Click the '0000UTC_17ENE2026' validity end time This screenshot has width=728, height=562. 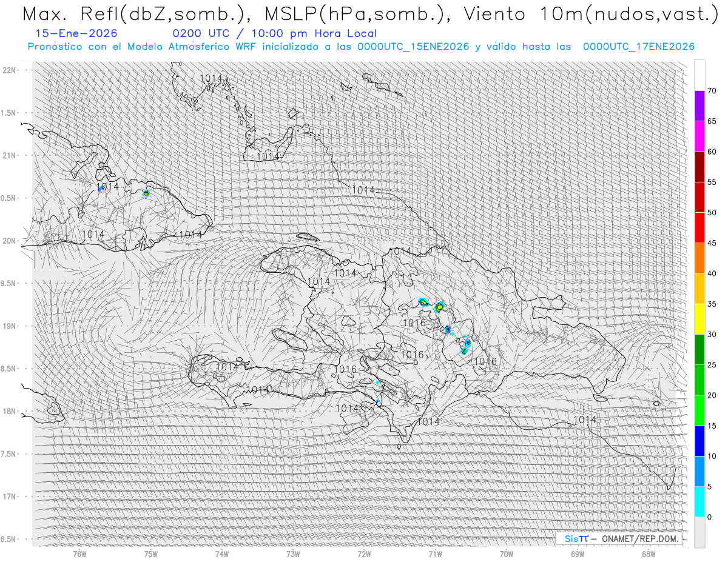click(x=639, y=47)
